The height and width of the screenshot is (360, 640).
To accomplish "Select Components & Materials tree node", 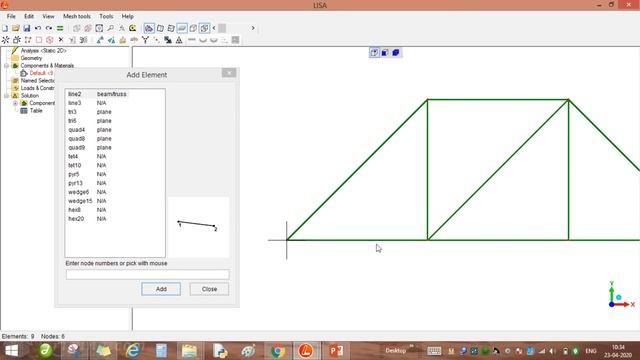I will tap(47, 66).
